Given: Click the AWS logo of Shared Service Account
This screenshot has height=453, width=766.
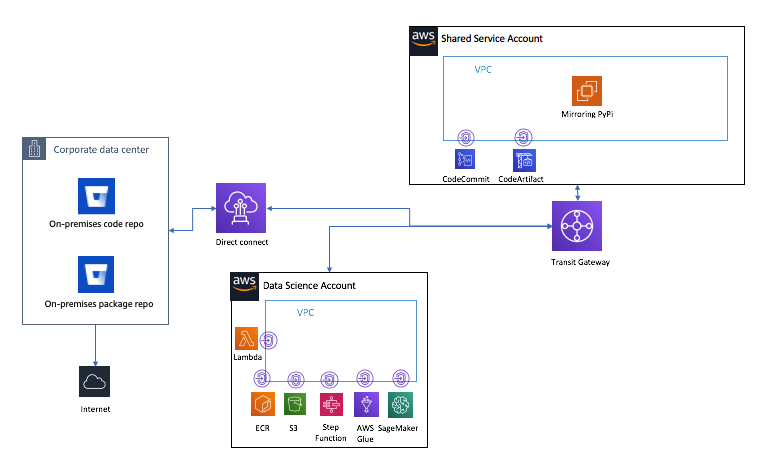Looking at the screenshot, I should pyautogui.click(x=424, y=42).
